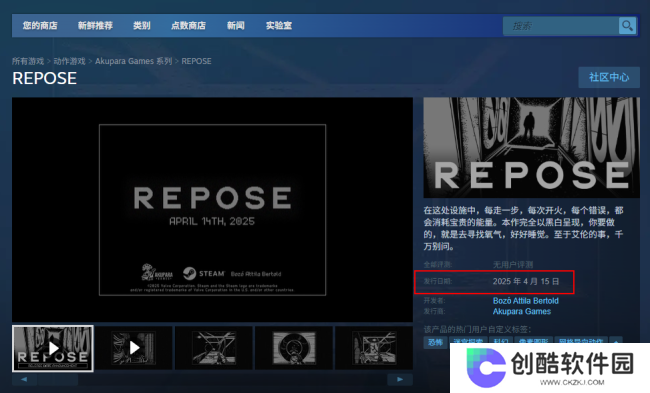Click the game description paragraph text
The image size is (650, 393).
523,228
